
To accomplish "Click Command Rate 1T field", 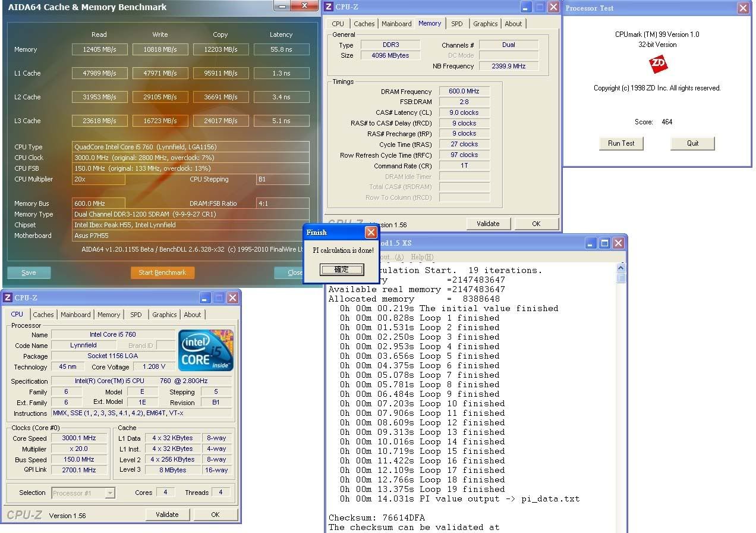I will tap(464, 166).
